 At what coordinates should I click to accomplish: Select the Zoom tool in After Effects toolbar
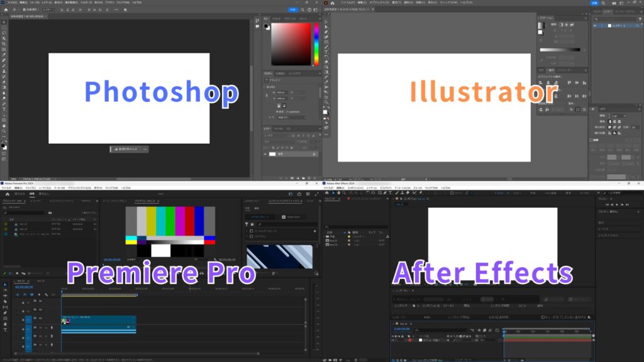tap(344, 193)
